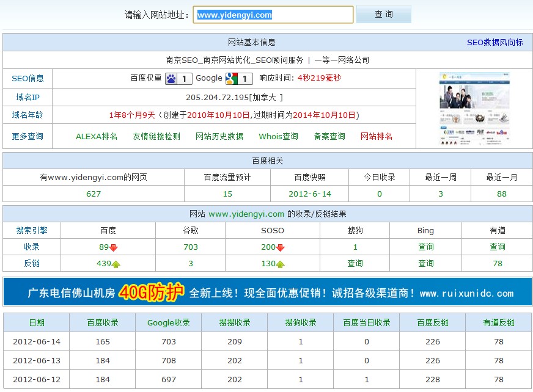533x392 pixels.
Task: Click SOSO 反链 value 130
Action: pyautogui.click(x=268, y=264)
